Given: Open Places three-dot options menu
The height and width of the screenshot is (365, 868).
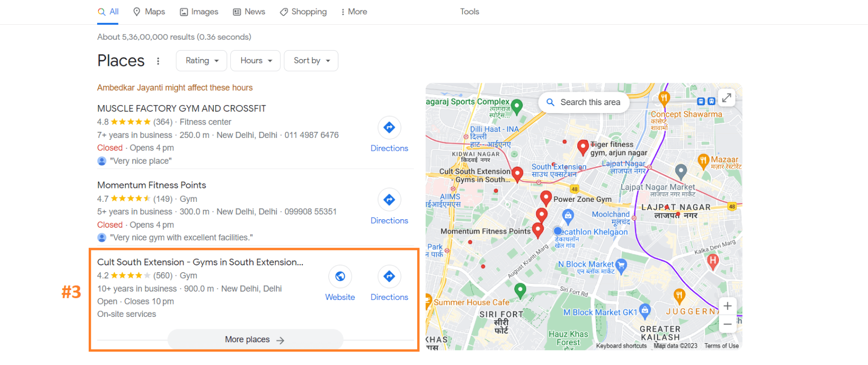Looking at the screenshot, I should (x=158, y=61).
